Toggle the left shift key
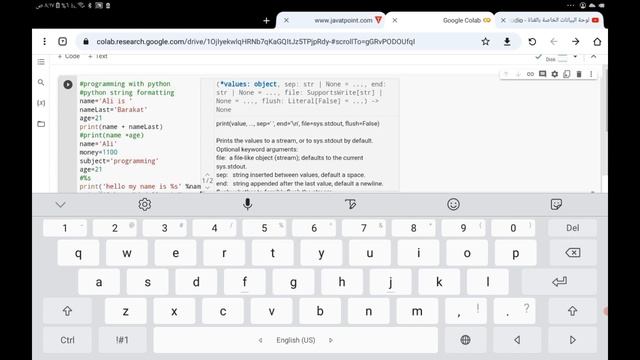 point(67,311)
